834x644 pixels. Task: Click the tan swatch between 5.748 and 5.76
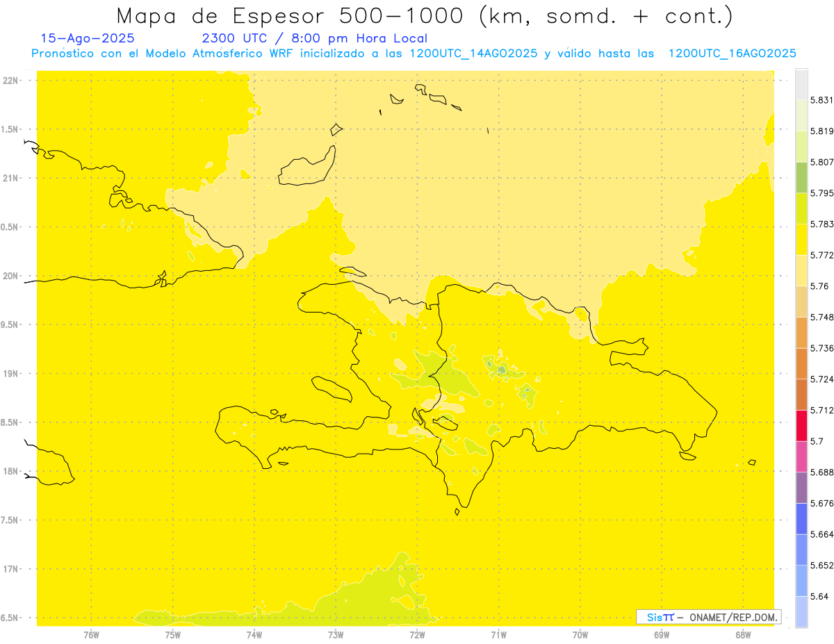pyautogui.click(x=801, y=302)
